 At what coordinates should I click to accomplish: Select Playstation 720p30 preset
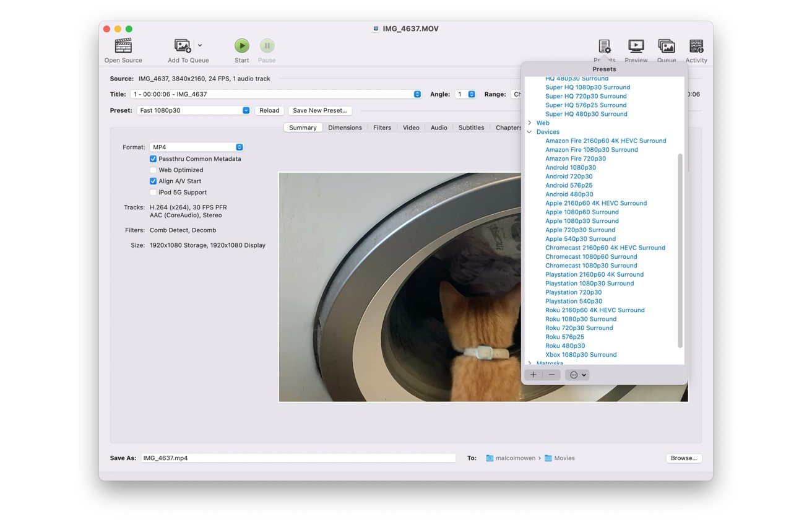(573, 292)
